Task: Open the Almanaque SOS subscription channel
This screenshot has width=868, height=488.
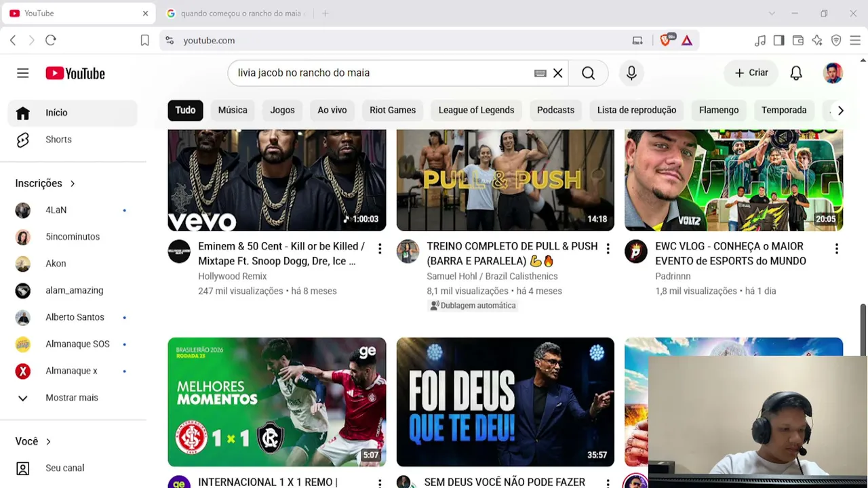Action: (73, 344)
